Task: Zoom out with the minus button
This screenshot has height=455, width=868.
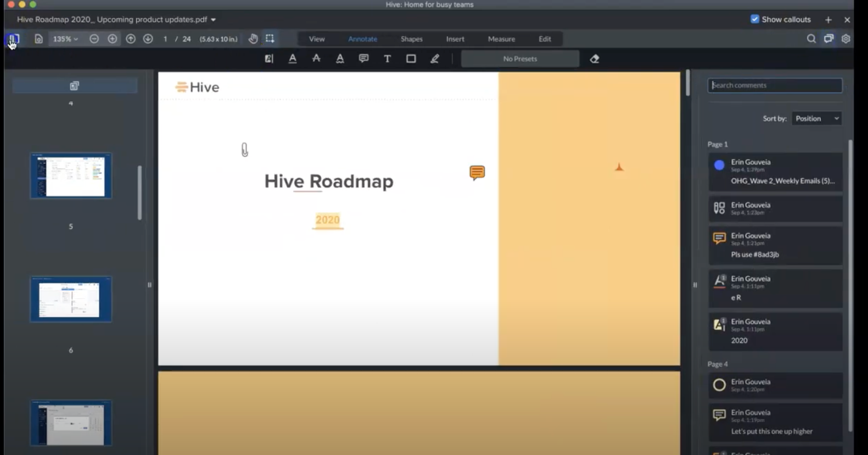Action: [94, 39]
